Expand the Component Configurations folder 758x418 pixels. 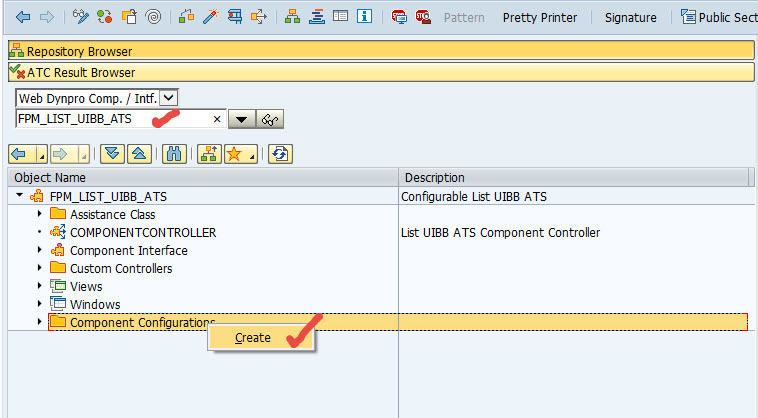pos(40,321)
